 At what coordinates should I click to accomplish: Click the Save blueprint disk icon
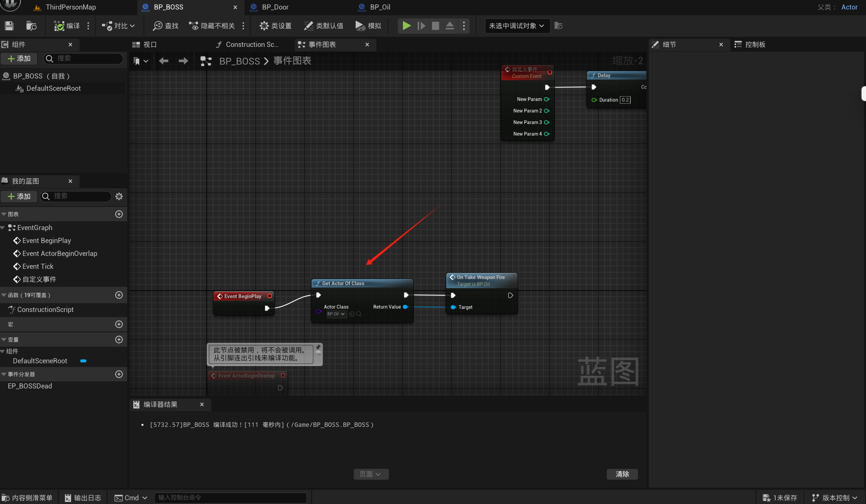coord(9,26)
